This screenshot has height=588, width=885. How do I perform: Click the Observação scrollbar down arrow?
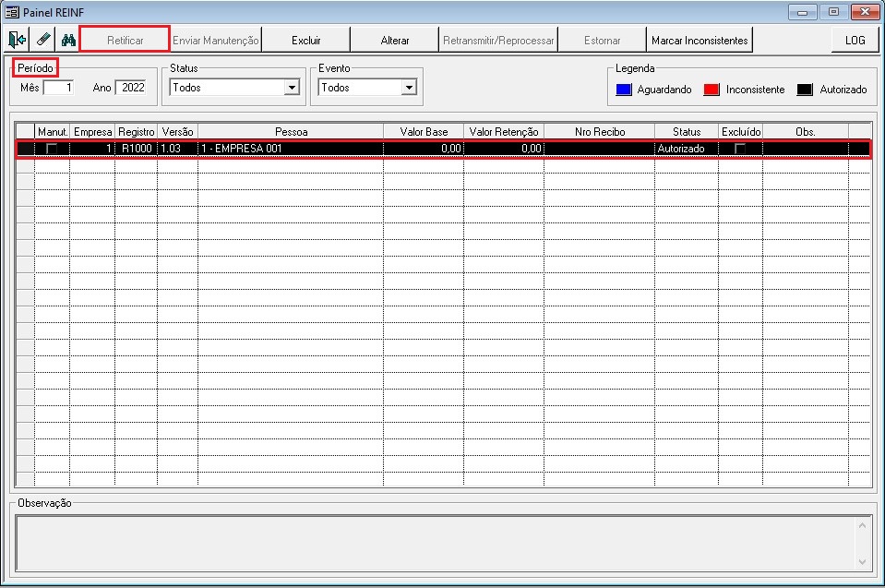[862, 561]
